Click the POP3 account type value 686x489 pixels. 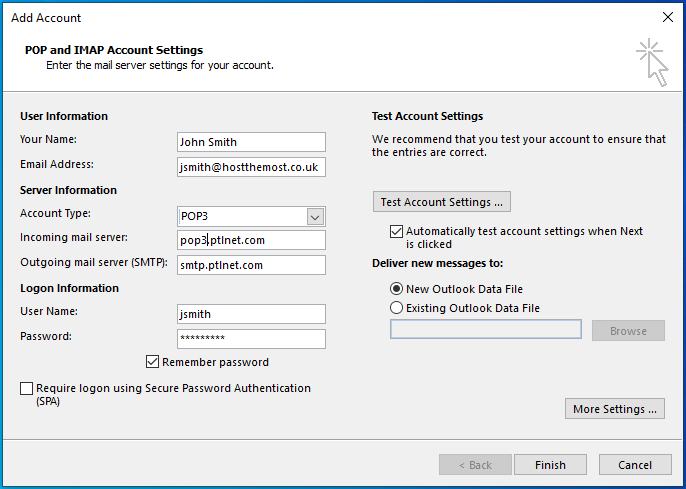coord(238,216)
